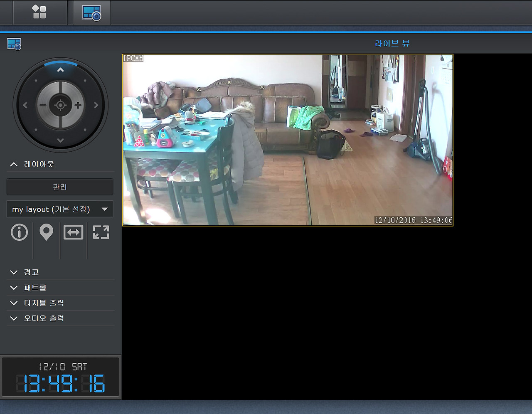The width and height of the screenshot is (532, 414).
Task: Pan camera right with PTZ right arrow
Action: (96, 105)
